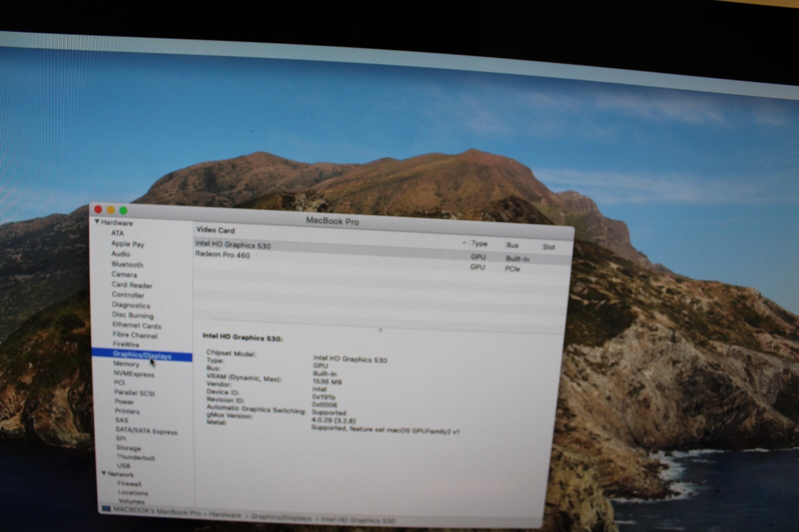Click the 'Metal:' label in details

(216, 422)
